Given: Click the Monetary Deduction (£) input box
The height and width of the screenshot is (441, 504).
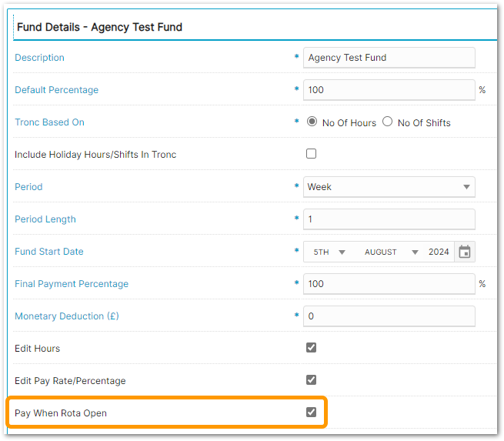Looking at the screenshot, I should pyautogui.click(x=389, y=316).
